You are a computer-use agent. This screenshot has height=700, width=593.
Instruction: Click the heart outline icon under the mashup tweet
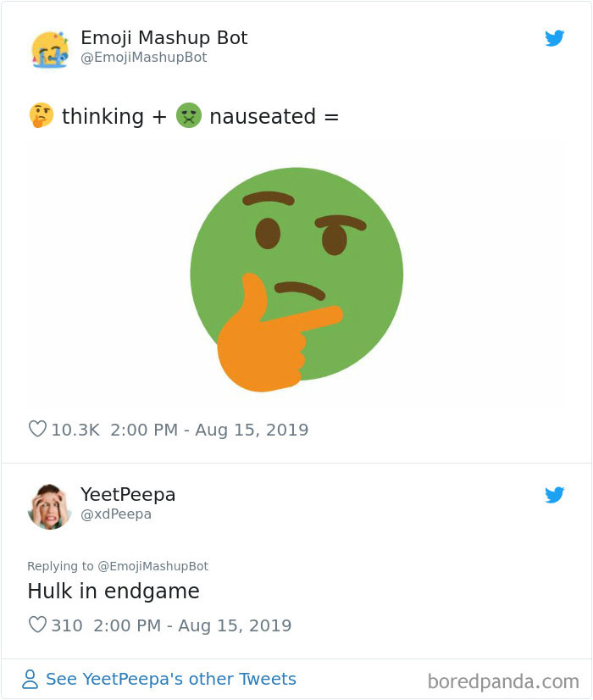click(x=37, y=429)
